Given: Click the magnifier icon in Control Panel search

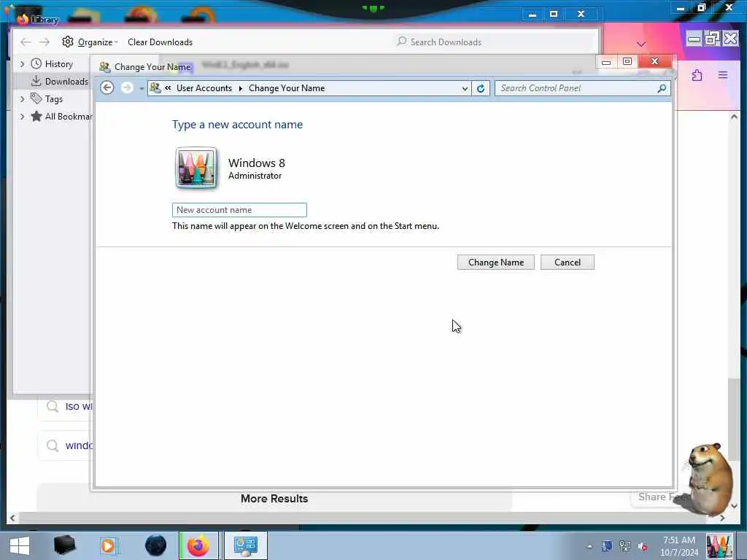Looking at the screenshot, I should 662,88.
